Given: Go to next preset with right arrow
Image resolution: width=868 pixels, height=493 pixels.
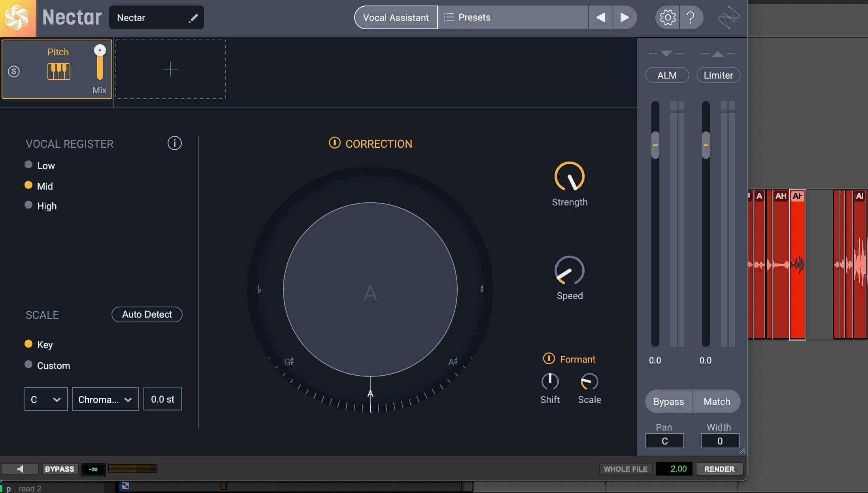Looking at the screenshot, I should [625, 17].
